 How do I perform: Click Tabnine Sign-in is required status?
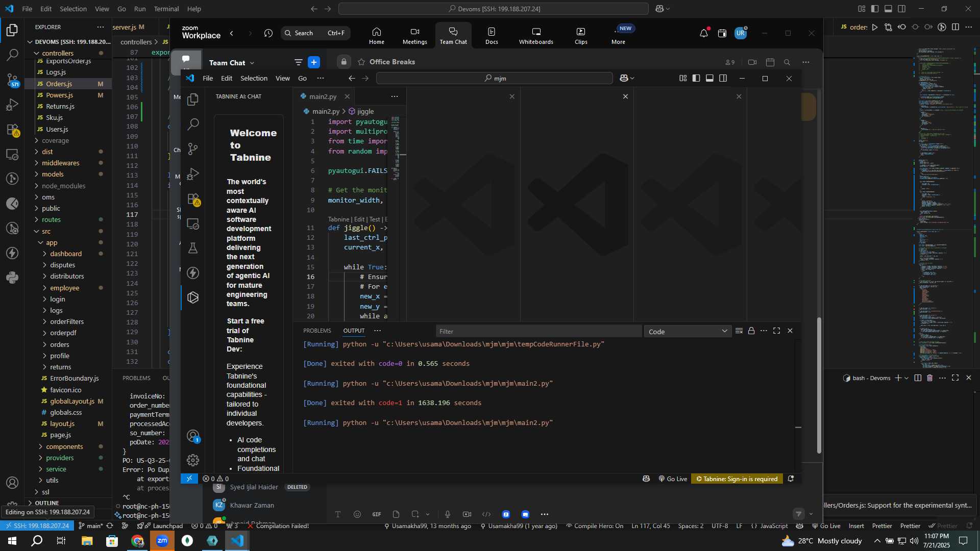737,479
